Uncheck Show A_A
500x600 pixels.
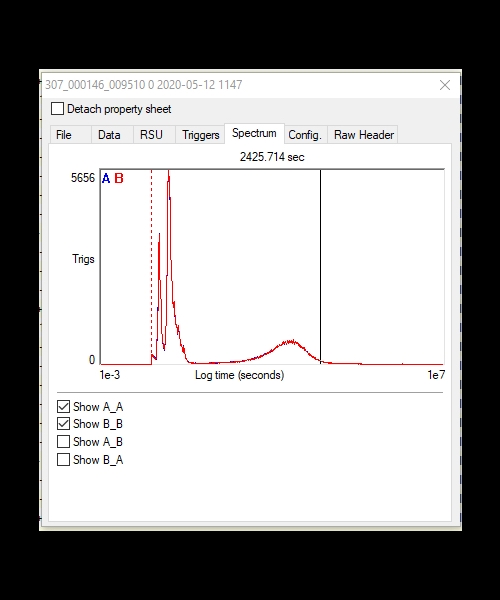(x=64, y=406)
